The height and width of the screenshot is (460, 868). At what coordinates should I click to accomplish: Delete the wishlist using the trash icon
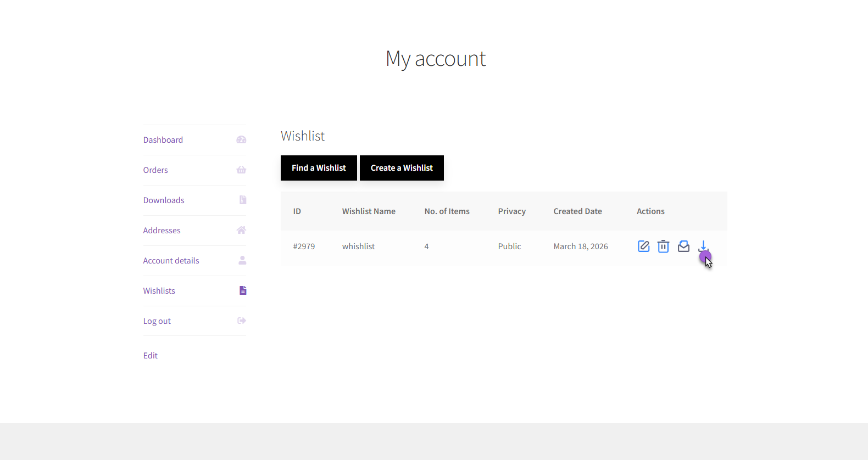[x=663, y=246]
